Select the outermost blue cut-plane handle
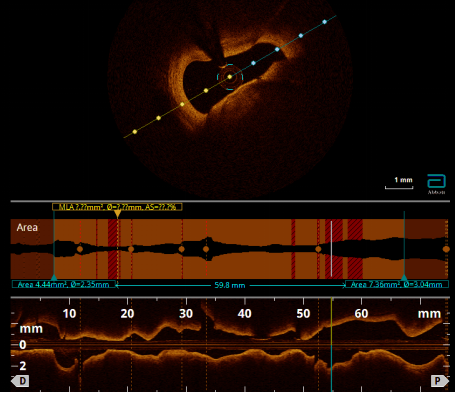455x393 pixels. pyautogui.click(x=325, y=22)
